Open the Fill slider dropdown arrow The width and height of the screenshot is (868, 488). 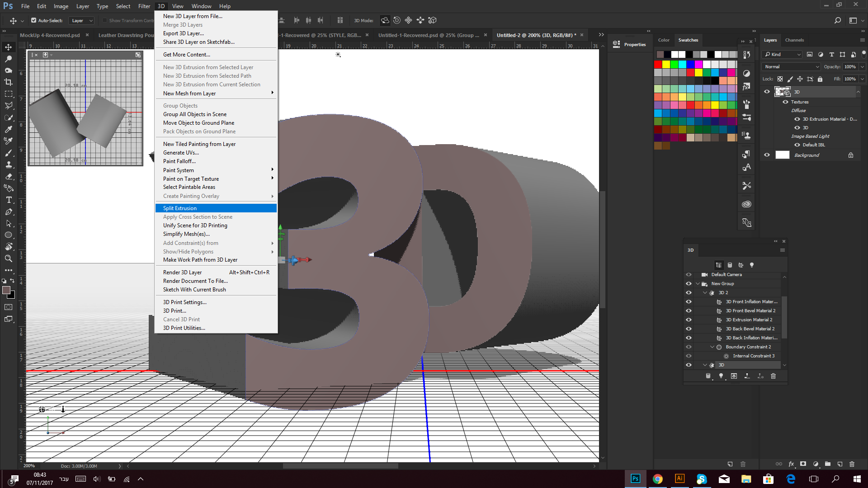[863, 79]
